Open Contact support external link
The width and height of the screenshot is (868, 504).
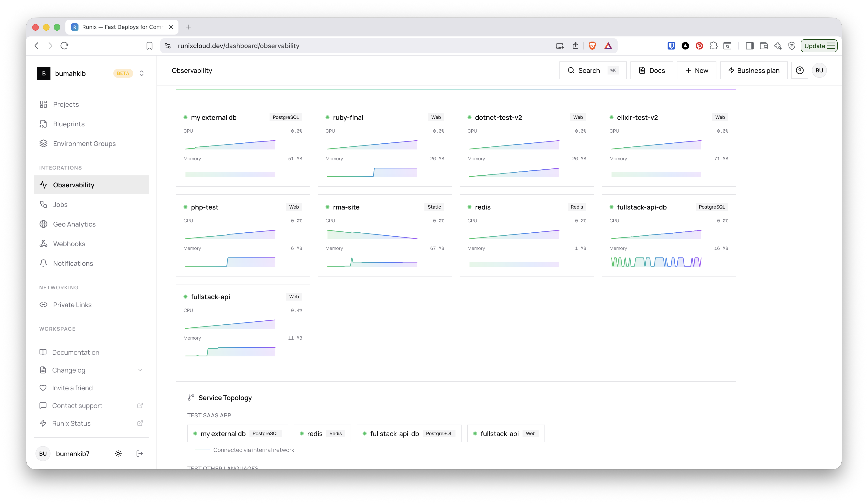pos(77,405)
